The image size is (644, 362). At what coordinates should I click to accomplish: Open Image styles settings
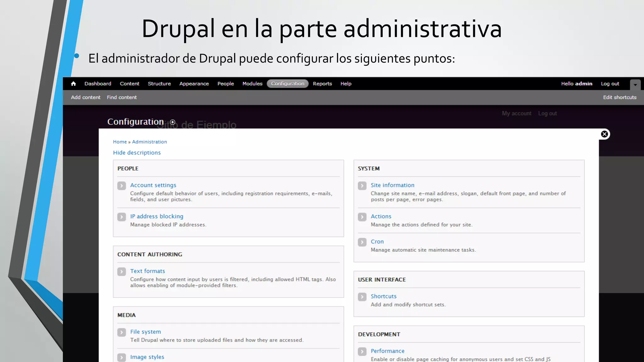(x=147, y=357)
